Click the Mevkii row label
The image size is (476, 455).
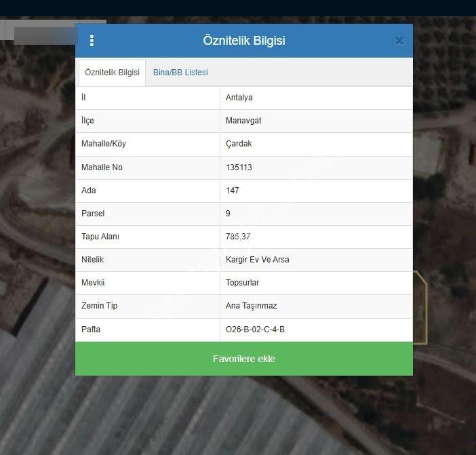pyautogui.click(x=93, y=283)
